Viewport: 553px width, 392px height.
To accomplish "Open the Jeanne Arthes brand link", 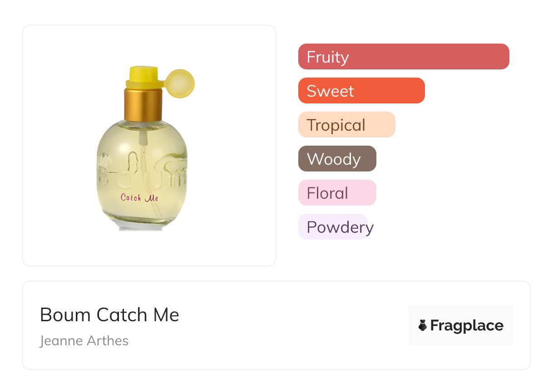I will (84, 341).
